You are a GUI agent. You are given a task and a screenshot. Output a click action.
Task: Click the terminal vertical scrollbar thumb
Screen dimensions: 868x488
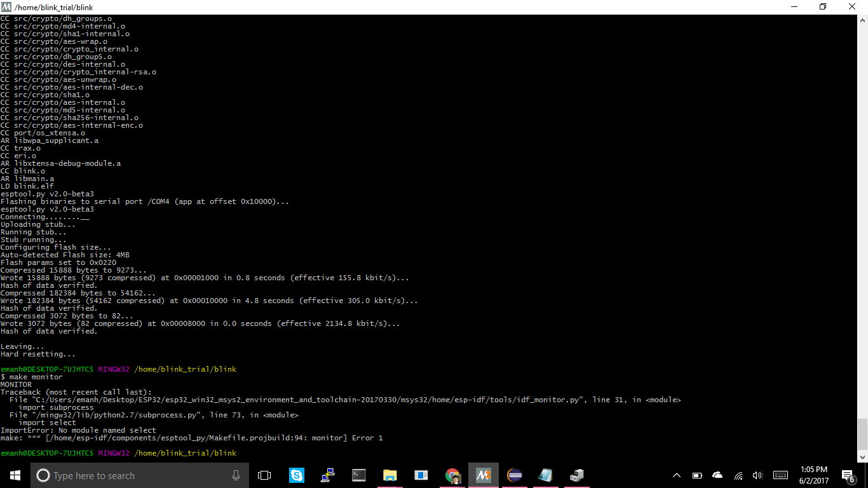(x=862, y=433)
